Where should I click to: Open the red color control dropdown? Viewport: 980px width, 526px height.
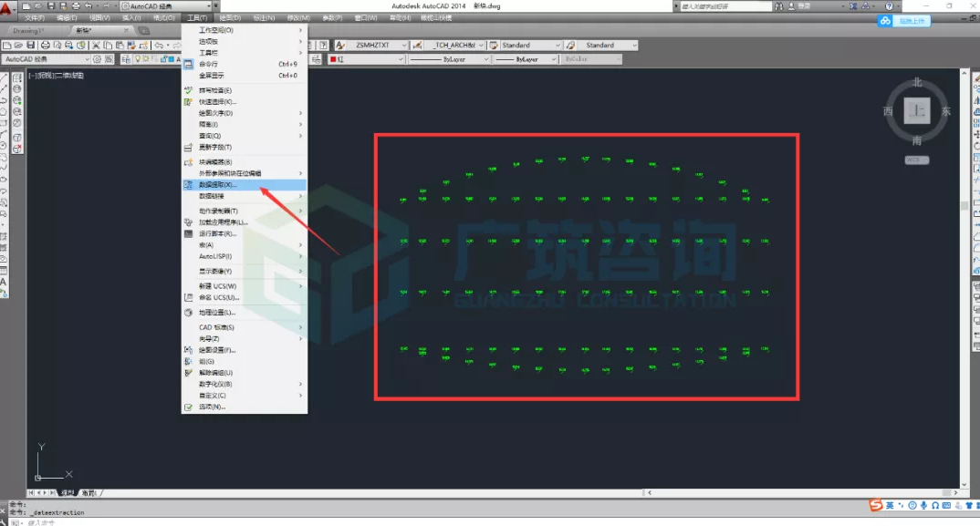coord(366,59)
